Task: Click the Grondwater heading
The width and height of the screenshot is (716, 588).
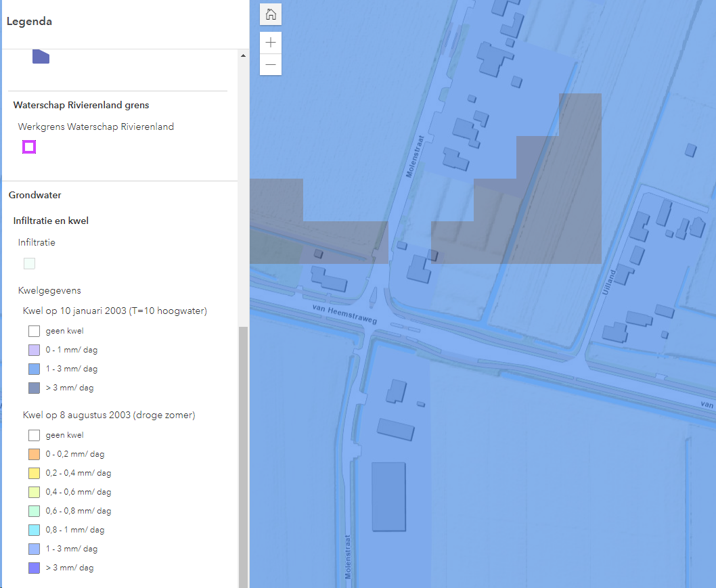Action: (35, 195)
